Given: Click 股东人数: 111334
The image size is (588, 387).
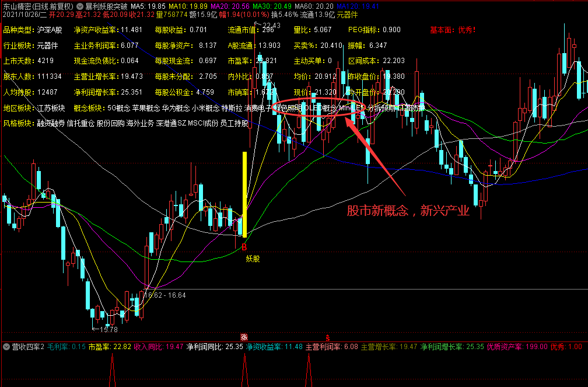Looking at the screenshot, I should click(x=32, y=76).
